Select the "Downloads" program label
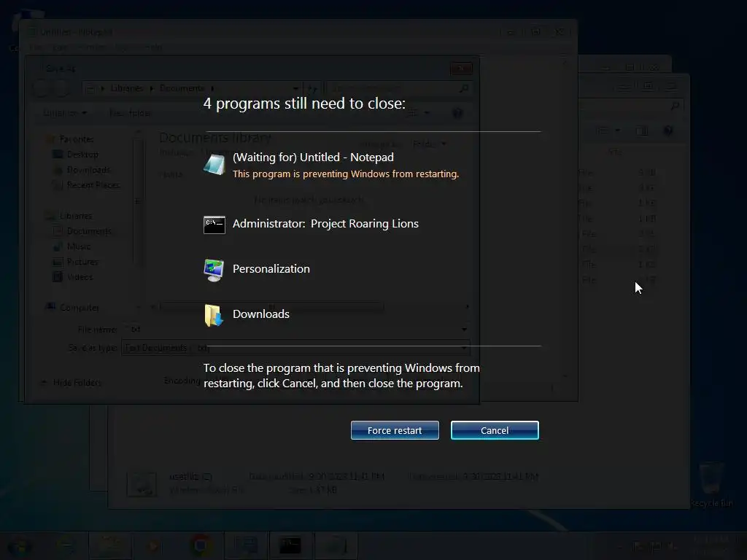 [261, 314]
